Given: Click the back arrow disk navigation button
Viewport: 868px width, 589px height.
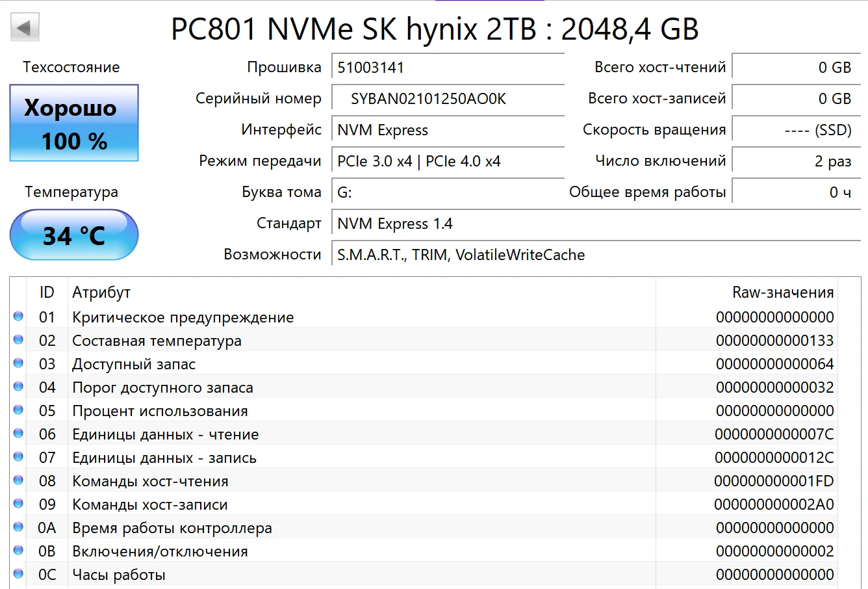Looking at the screenshot, I should (x=25, y=28).
